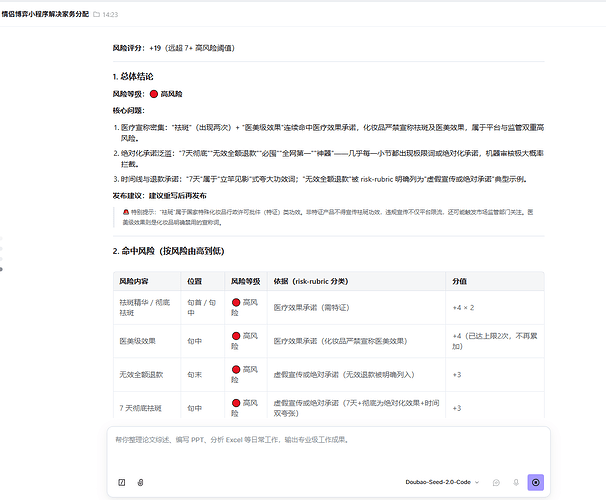
Task: Click the microphone voice input icon
Action: pos(516,482)
